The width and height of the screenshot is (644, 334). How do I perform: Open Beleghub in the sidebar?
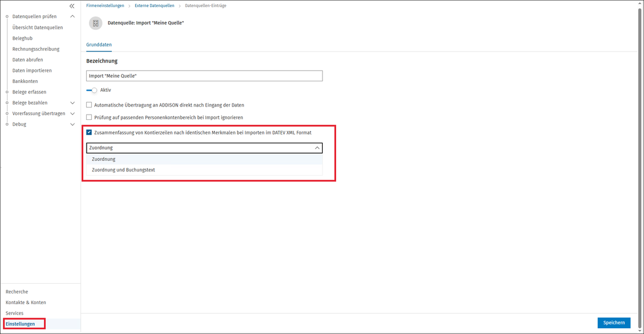point(22,38)
